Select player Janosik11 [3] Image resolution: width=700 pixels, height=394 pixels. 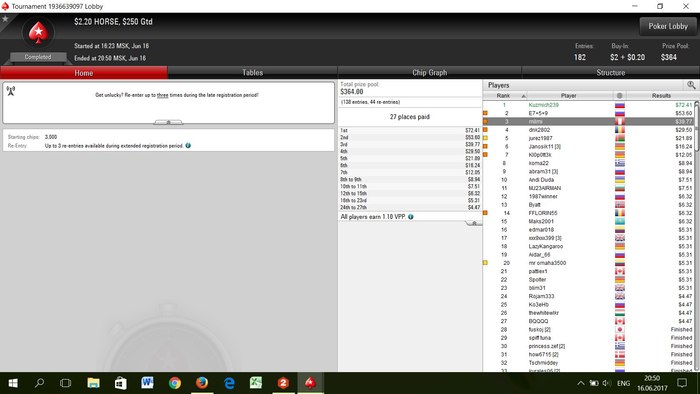pyautogui.click(x=545, y=146)
